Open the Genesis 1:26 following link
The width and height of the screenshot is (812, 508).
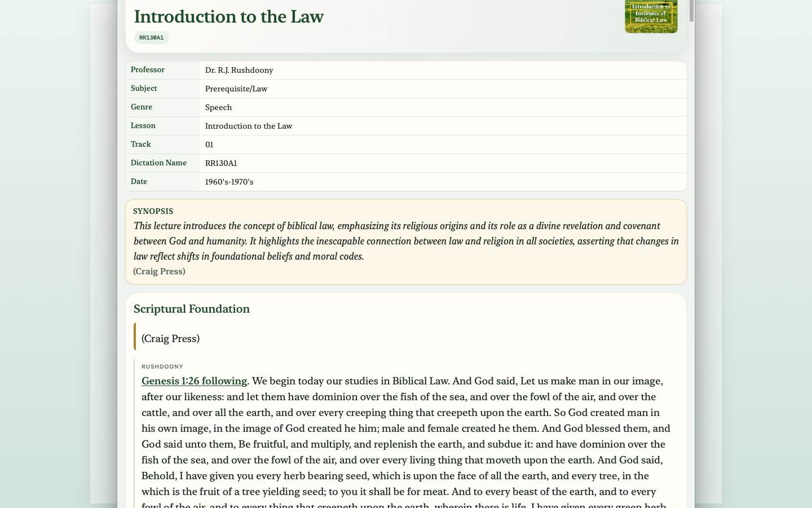pyautogui.click(x=194, y=381)
